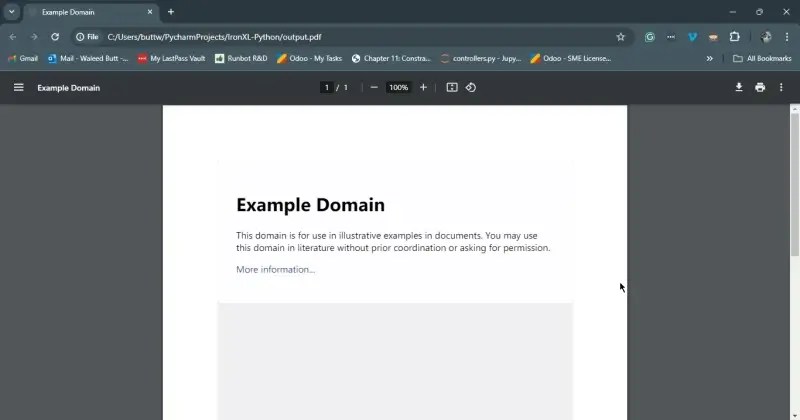Show the hidden bookmarks overflow chevron

click(709, 59)
